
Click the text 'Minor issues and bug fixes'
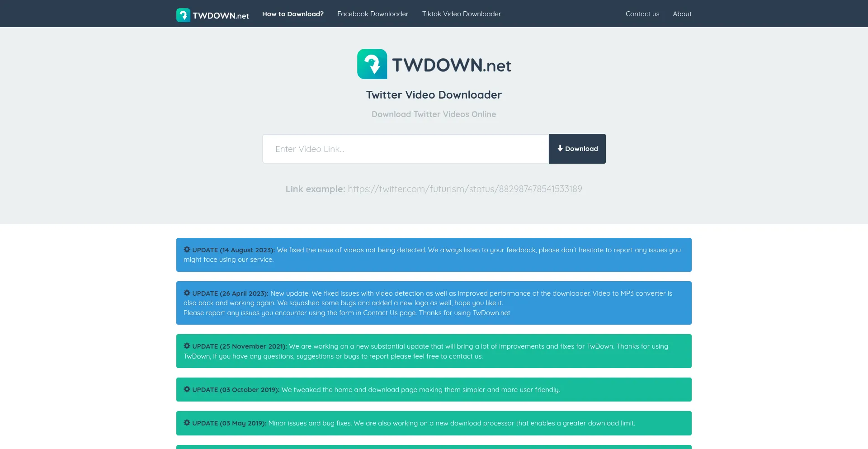(310, 423)
